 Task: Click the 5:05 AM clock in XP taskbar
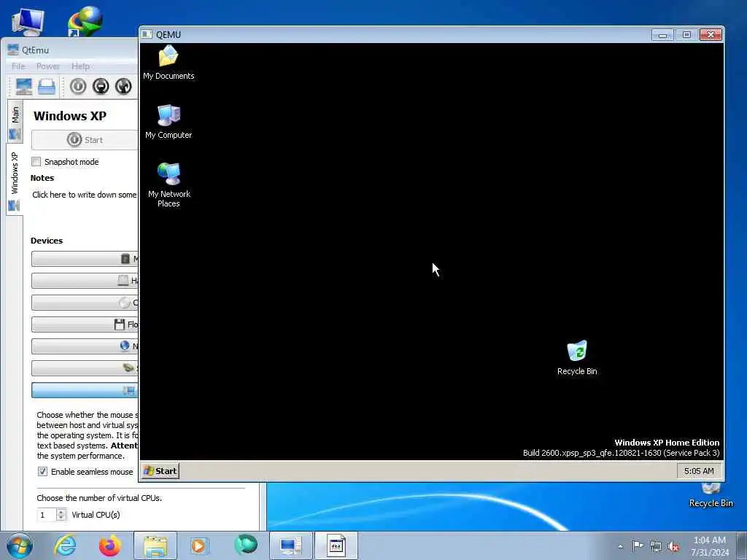point(699,471)
